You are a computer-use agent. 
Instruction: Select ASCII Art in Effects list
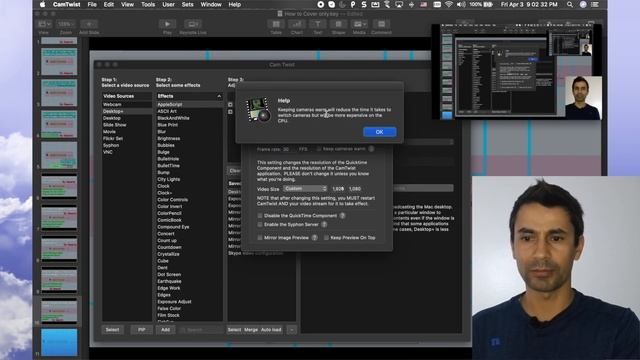189,111
